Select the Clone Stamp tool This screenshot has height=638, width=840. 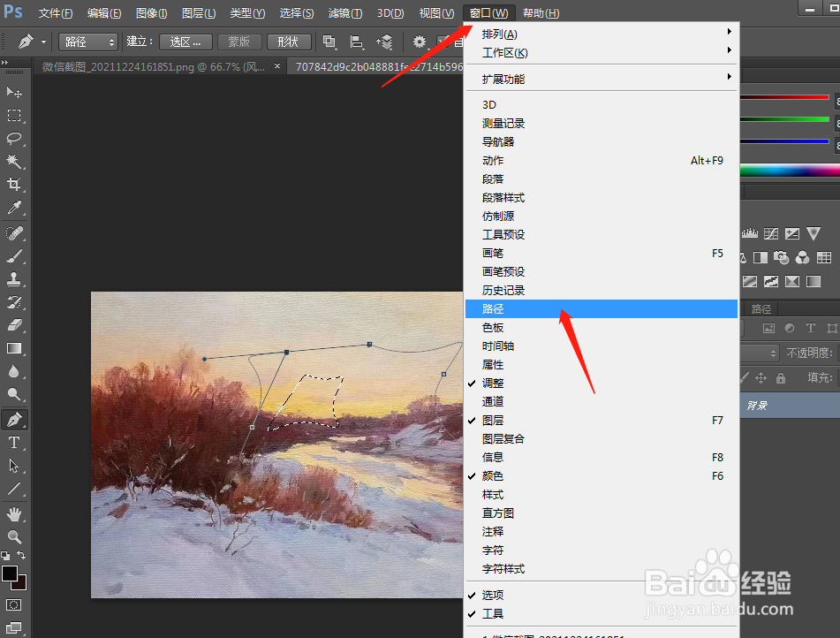(x=14, y=279)
